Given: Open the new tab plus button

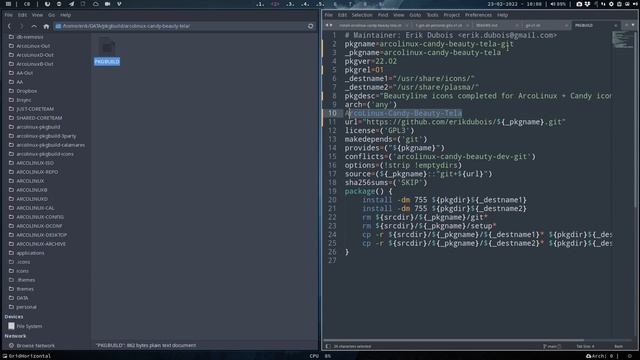Looking at the screenshot, I should point(627,25).
